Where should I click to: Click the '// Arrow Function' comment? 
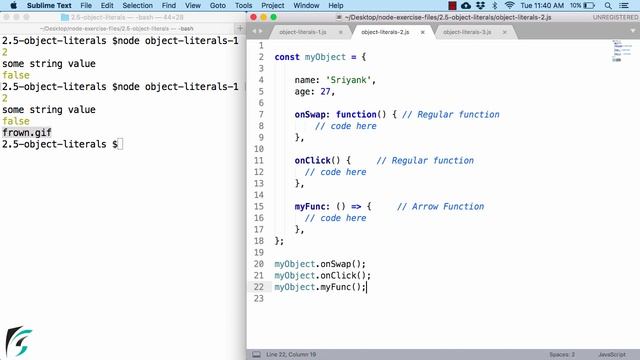coord(440,206)
